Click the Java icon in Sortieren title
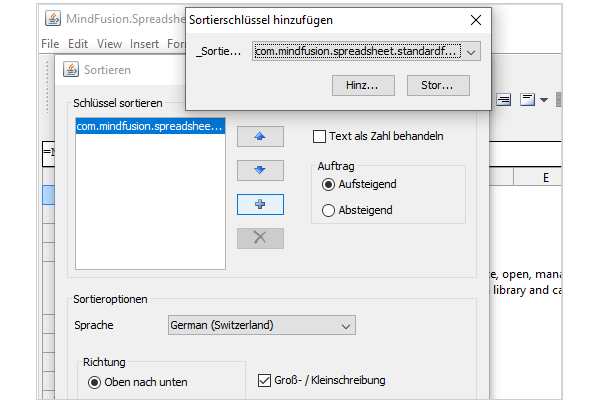 point(71,69)
